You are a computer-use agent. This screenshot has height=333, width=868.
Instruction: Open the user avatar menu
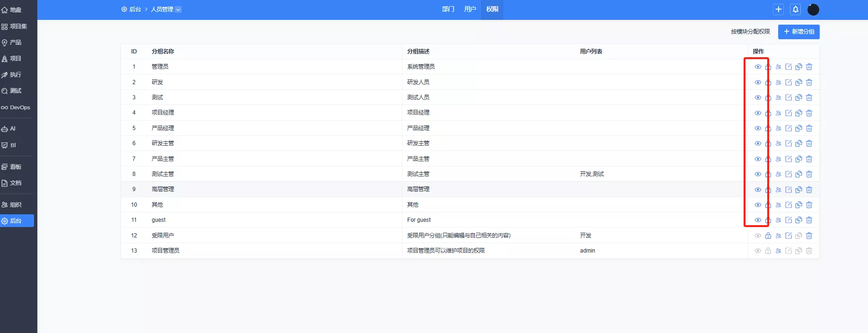click(x=813, y=9)
